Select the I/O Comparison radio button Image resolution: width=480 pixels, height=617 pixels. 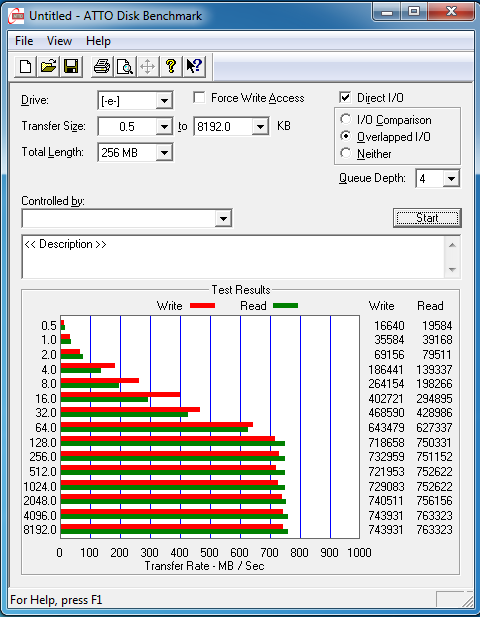pyautogui.click(x=345, y=119)
